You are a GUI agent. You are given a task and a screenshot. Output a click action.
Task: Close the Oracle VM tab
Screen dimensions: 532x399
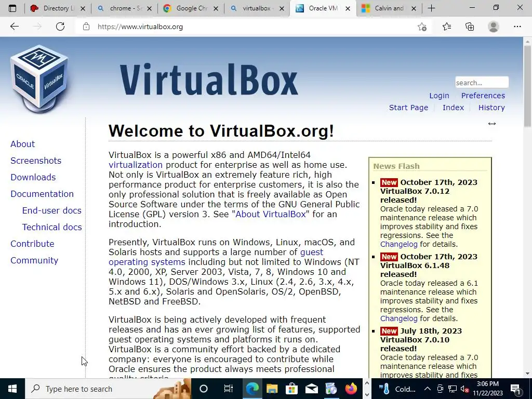coord(348,8)
